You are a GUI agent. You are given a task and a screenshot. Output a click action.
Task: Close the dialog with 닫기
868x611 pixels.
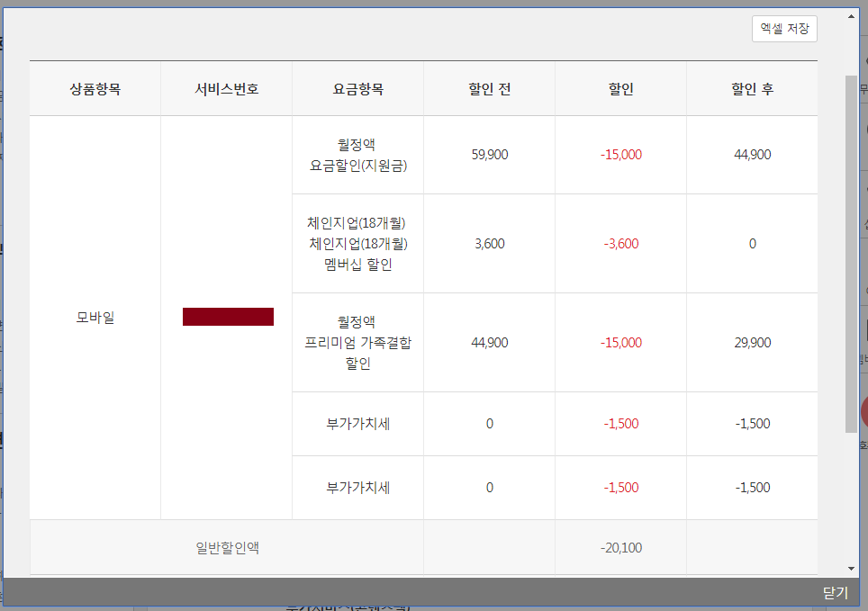pyautogui.click(x=835, y=592)
